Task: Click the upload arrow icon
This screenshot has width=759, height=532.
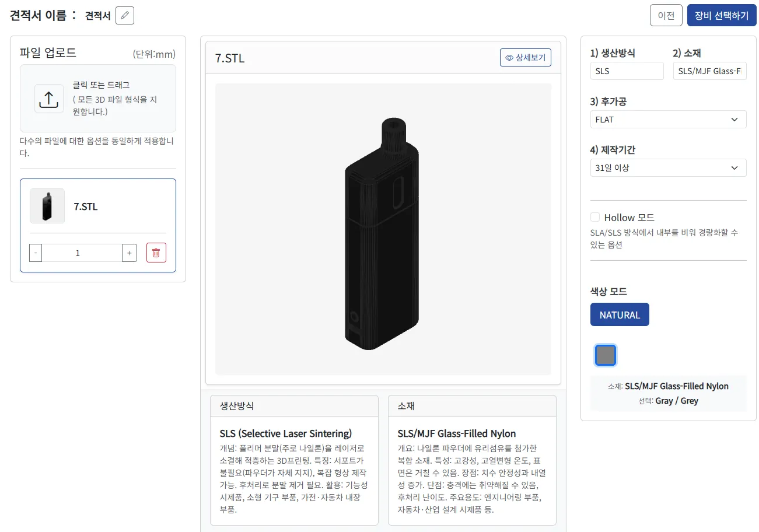Action: (x=48, y=99)
